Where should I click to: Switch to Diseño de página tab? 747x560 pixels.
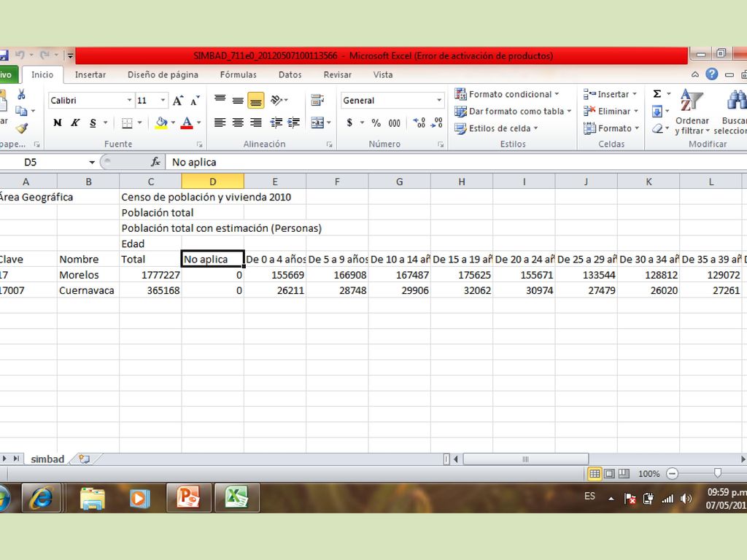tap(163, 75)
